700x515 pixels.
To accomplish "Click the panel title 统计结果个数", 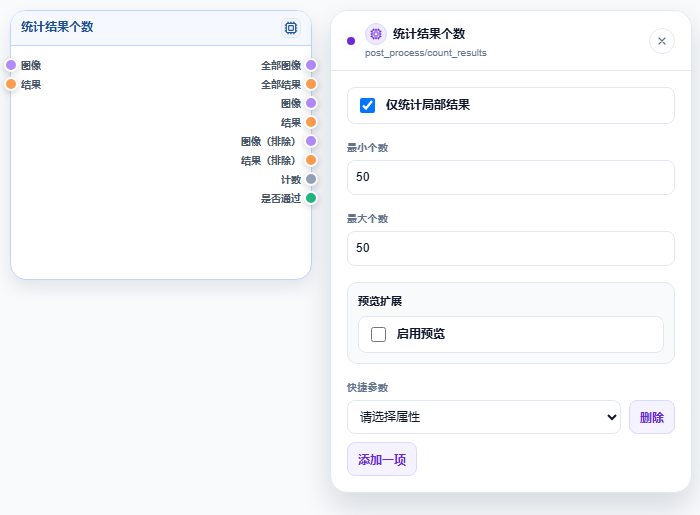I will click(x=429, y=33).
